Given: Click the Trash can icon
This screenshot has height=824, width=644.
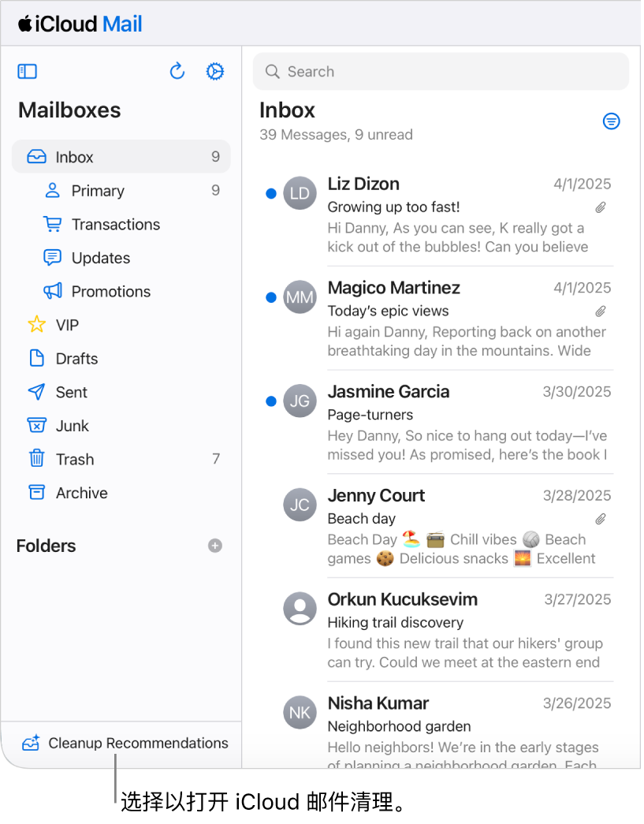Looking at the screenshot, I should pyautogui.click(x=36, y=458).
